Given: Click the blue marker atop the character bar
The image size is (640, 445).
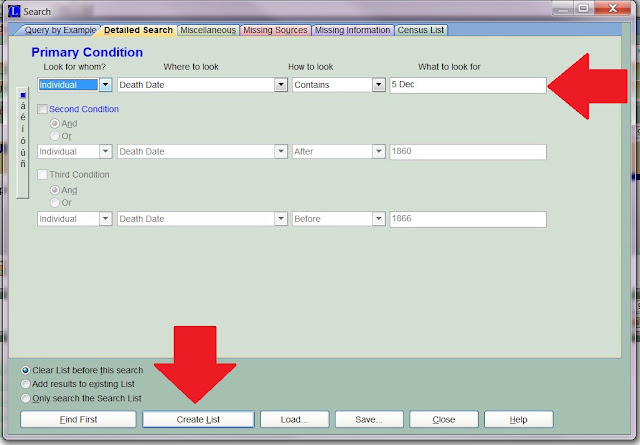Looking at the screenshot, I should tap(23, 95).
